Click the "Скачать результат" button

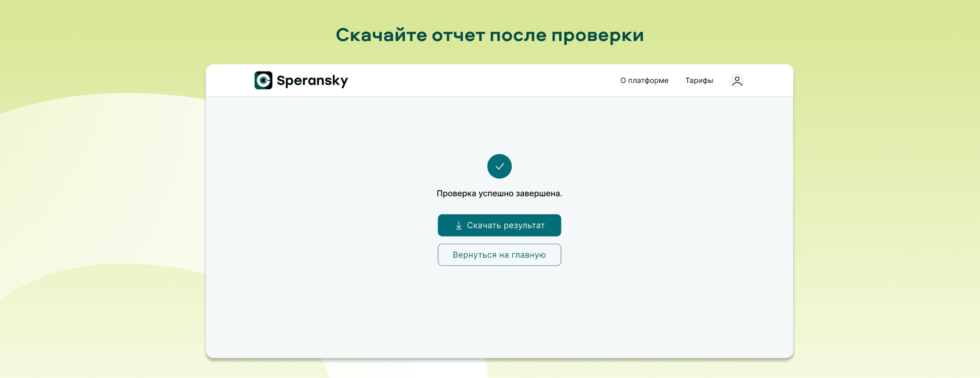tap(499, 225)
